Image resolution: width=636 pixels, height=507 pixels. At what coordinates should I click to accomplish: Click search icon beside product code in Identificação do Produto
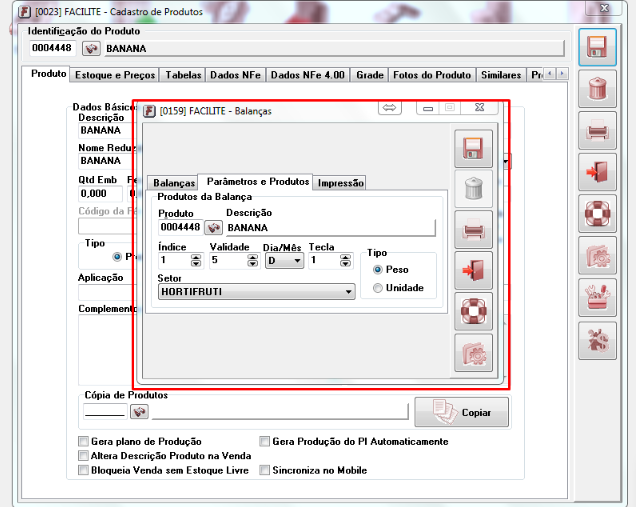pyautogui.click(x=91, y=49)
